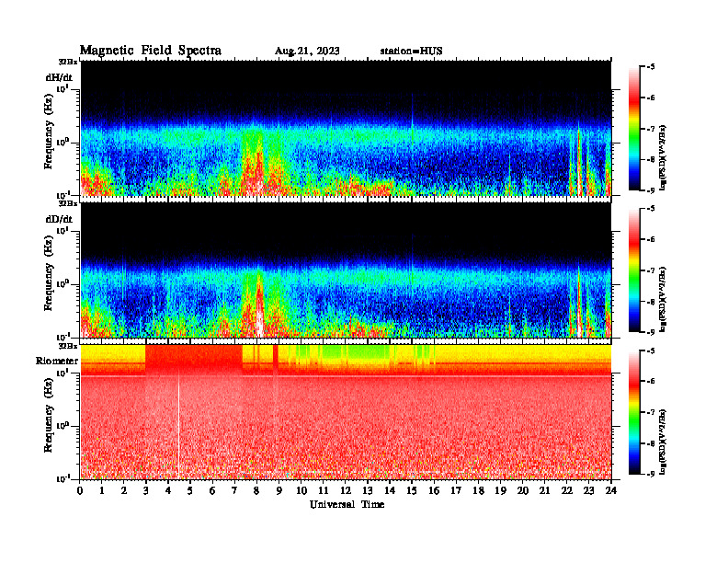Click the "-6" tick on dD/dt color bar

tap(651, 239)
